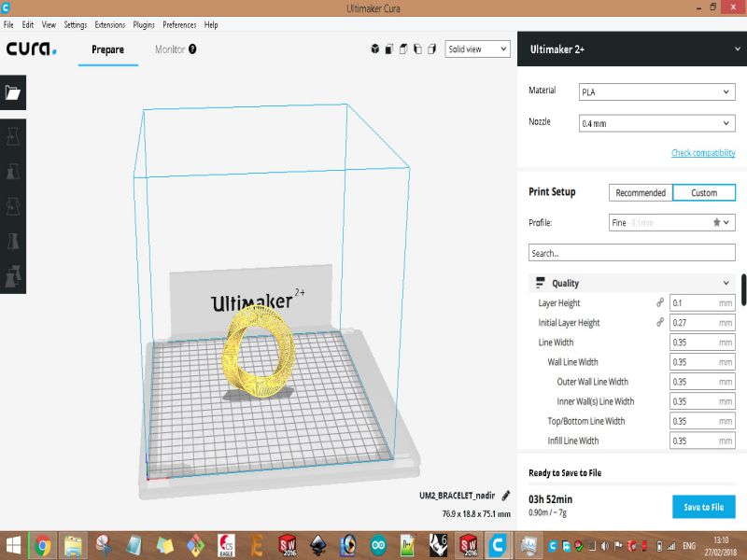Open the Profile Fine dropdown
The width and height of the screenshot is (747, 560).
coord(672,222)
